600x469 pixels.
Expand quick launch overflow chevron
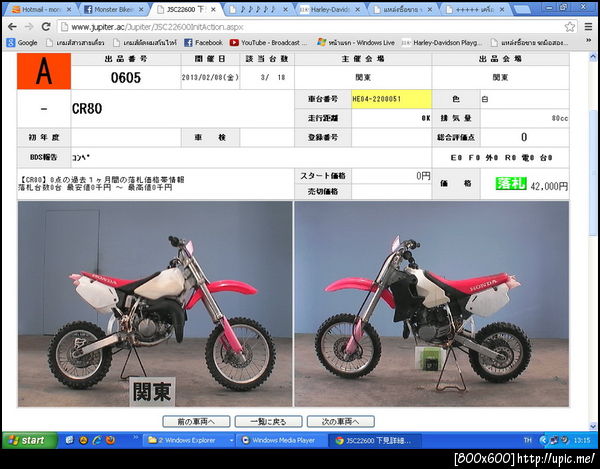point(135,436)
